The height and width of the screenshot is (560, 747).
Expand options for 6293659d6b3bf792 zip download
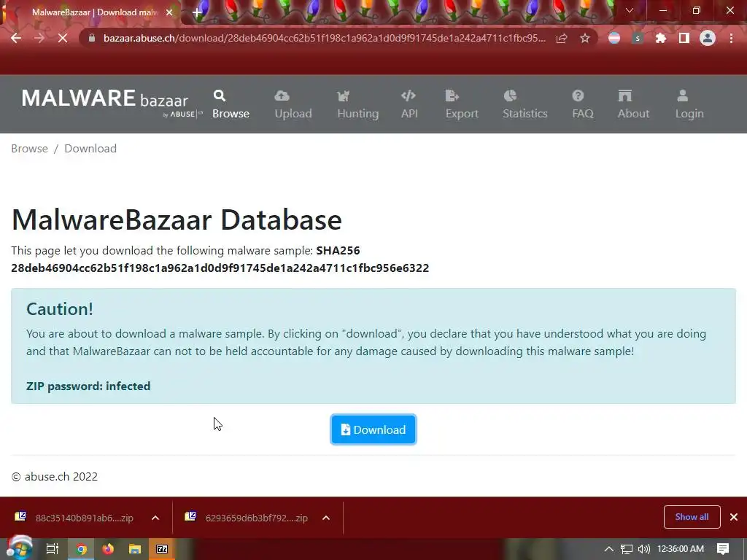[326, 518]
